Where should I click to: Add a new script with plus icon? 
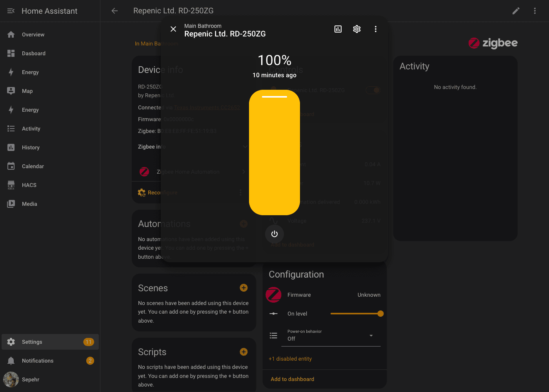tap(244, 352)
